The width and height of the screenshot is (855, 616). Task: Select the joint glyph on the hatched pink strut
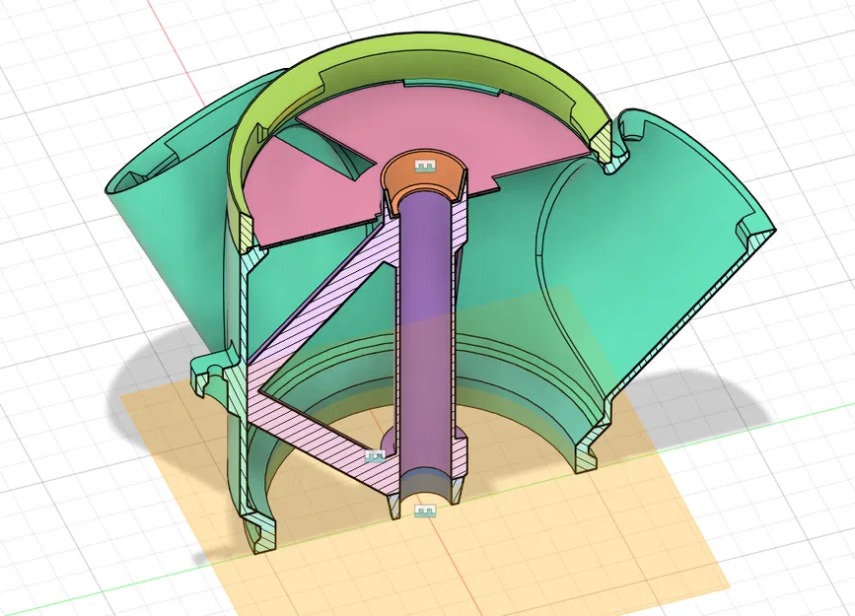click(x=375, y=456)
